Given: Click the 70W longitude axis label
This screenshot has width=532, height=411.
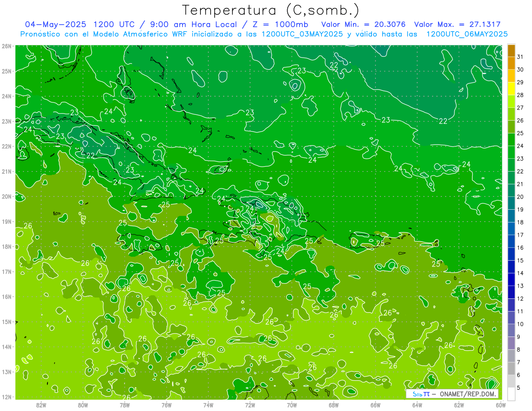Looking at the screenshot, I should point(292,404).
